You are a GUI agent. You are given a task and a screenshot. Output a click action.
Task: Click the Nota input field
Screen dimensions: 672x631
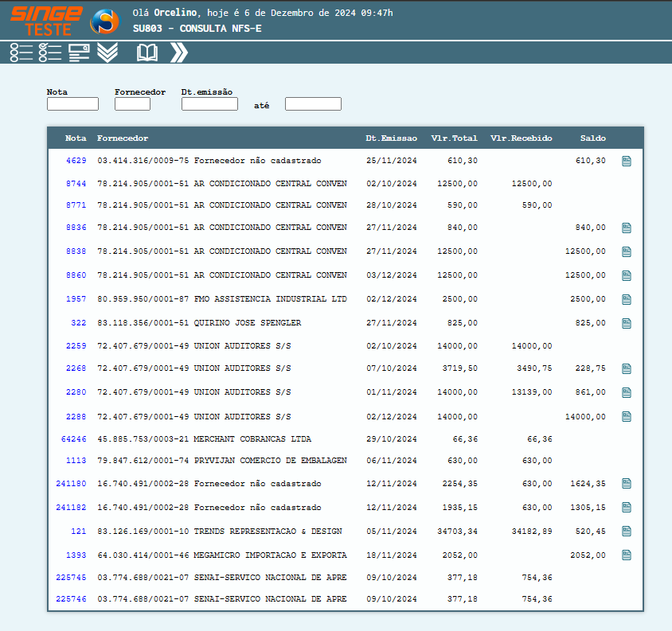pyautogui.click(x=72, y=104)
